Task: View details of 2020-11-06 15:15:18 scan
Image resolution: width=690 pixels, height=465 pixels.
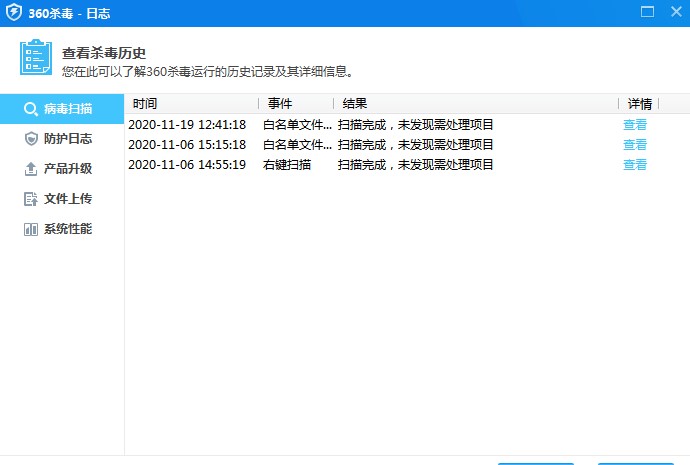Action: coord(635,145)
